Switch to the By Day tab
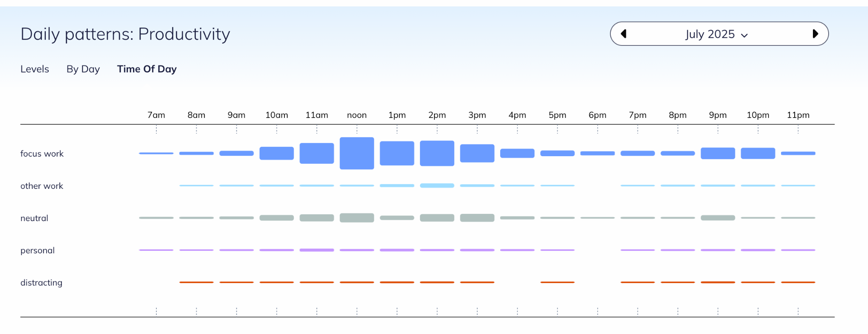The image size is (868, 334). pyautogui.click(x=83, y=69)
